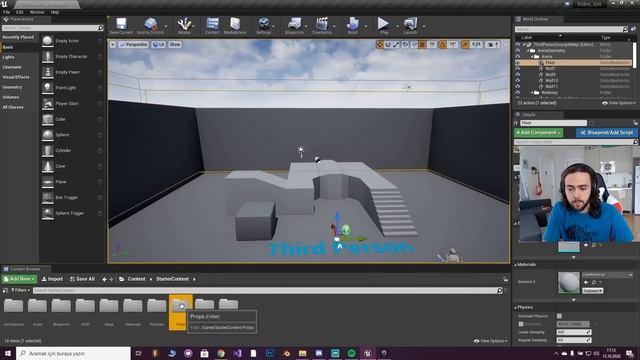640x360 pixels.
Task: Toggle visibility of the Wall11 actor
Action: pos(518,87)
